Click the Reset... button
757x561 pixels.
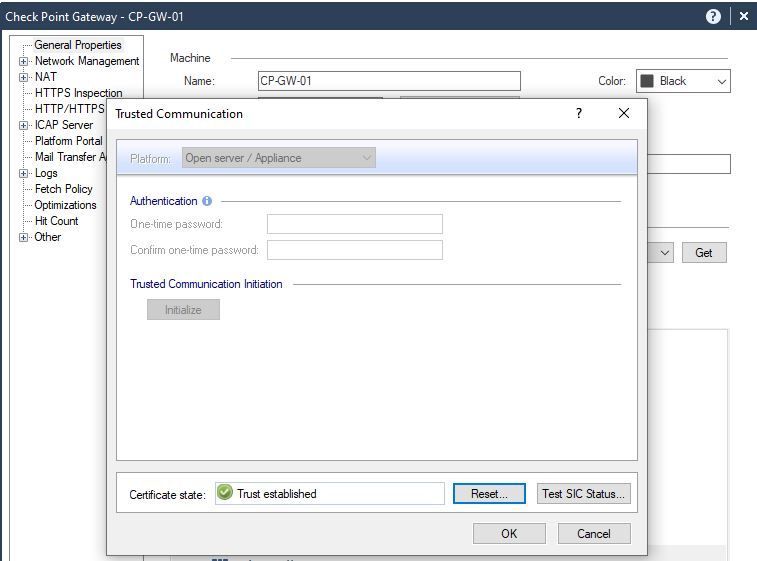pos(489,493)
